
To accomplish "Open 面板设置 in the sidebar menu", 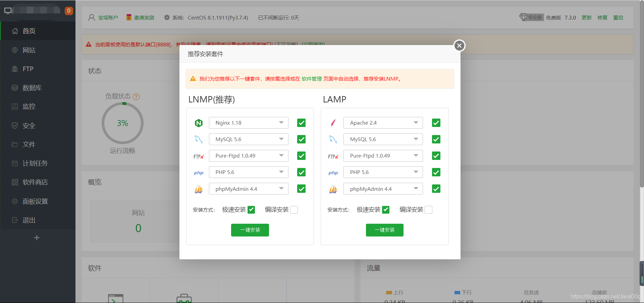I will (38, 201).
